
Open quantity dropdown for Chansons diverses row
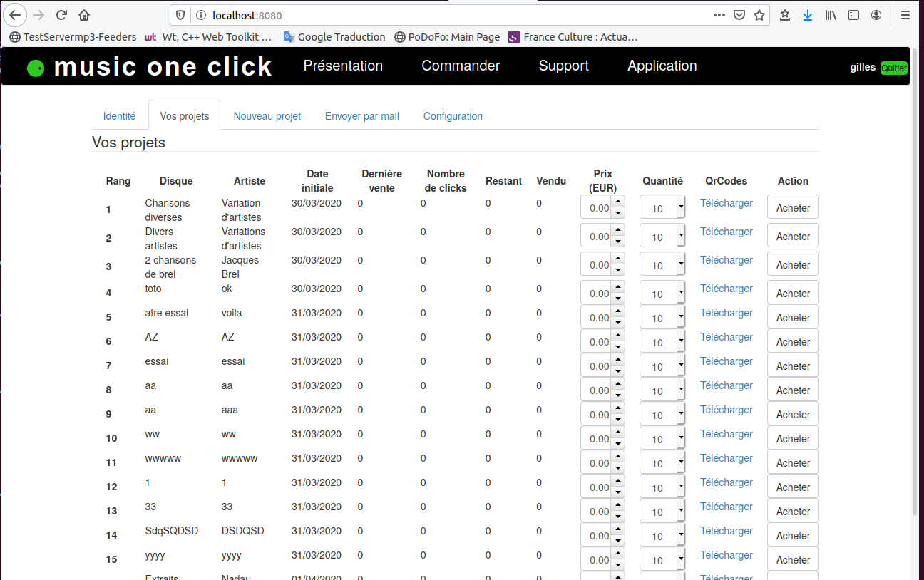point(662,208)
